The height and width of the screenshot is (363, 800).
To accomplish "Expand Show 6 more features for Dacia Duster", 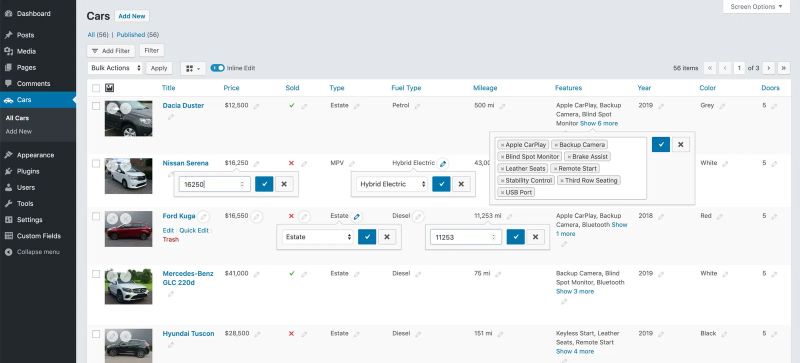I will pos(599,124).
